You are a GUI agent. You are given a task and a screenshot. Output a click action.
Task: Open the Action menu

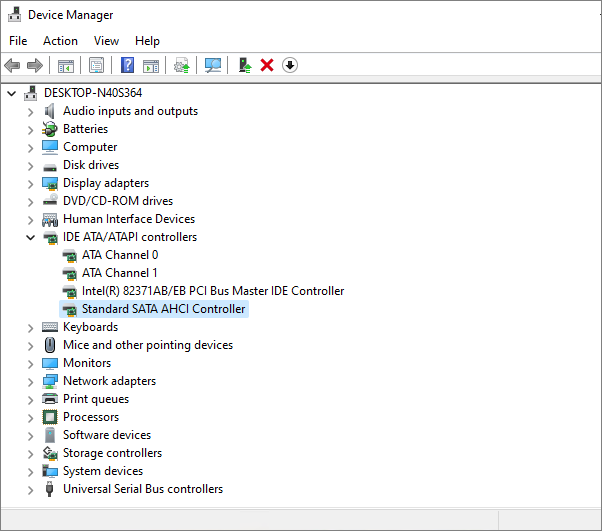tap(60, 41)
